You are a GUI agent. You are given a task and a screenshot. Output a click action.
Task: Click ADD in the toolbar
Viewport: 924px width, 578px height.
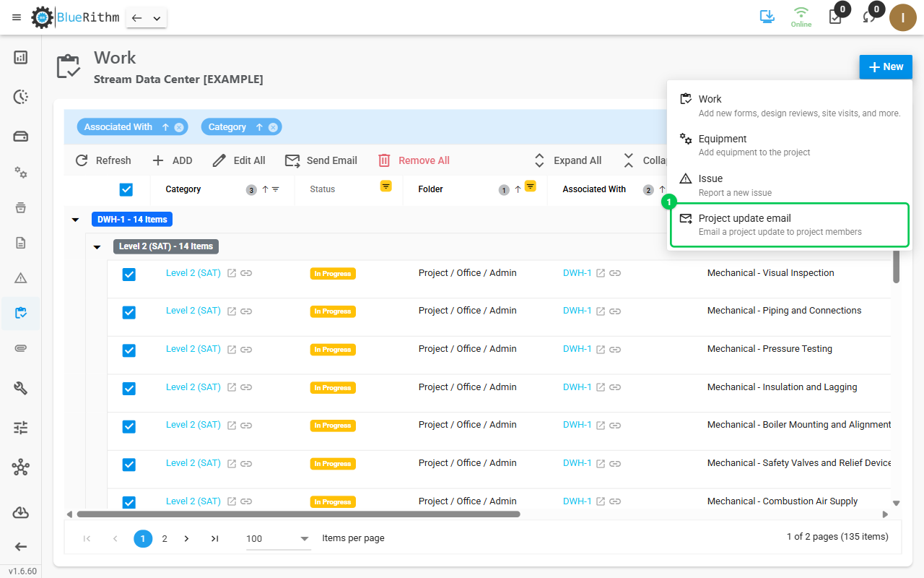tap(172, 160)
